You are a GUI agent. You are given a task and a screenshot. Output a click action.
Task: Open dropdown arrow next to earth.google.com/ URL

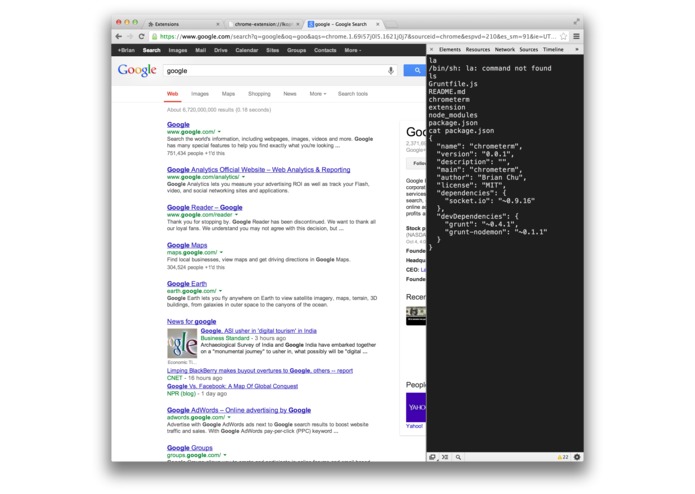click(x=220, y=291)
